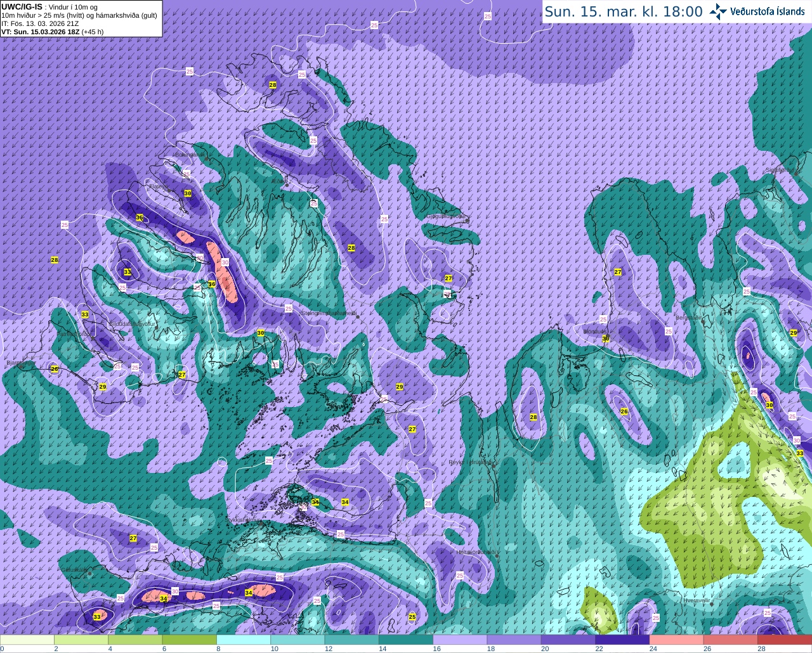Screen dimensions: 812x653
Task: Click the Holtavörðuheiði station label
Action: [x=476, y=552]
